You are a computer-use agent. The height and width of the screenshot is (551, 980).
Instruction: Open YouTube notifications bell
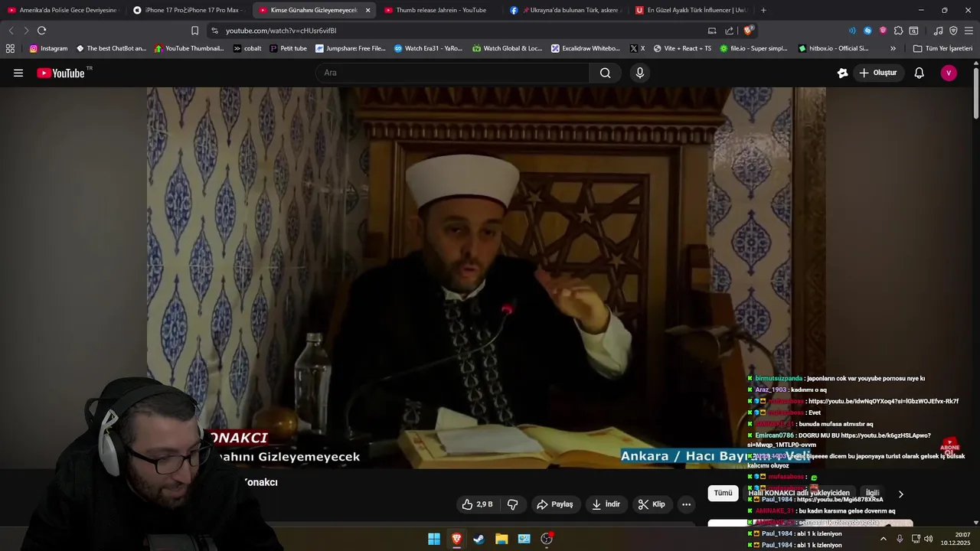click(920, 73)
